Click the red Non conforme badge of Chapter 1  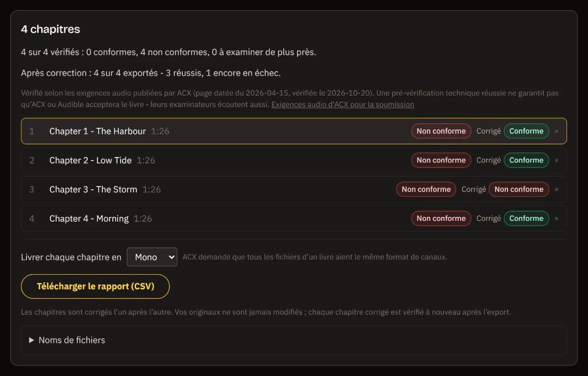point(441,131)
